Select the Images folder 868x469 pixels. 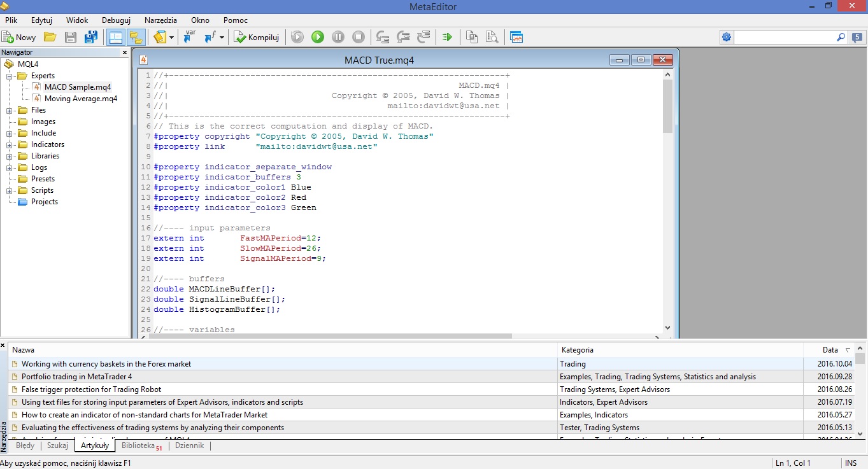pos(43,122)
